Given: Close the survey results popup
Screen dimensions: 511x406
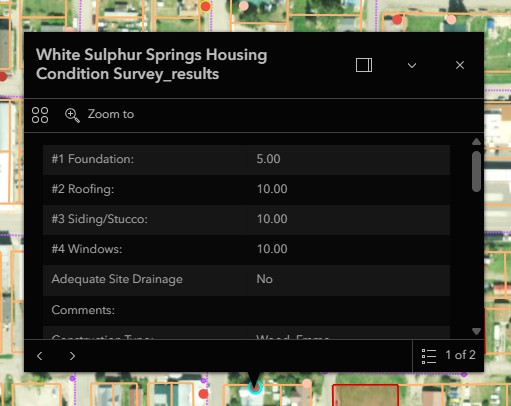Looking at the screenshot, I should [460, 65].
